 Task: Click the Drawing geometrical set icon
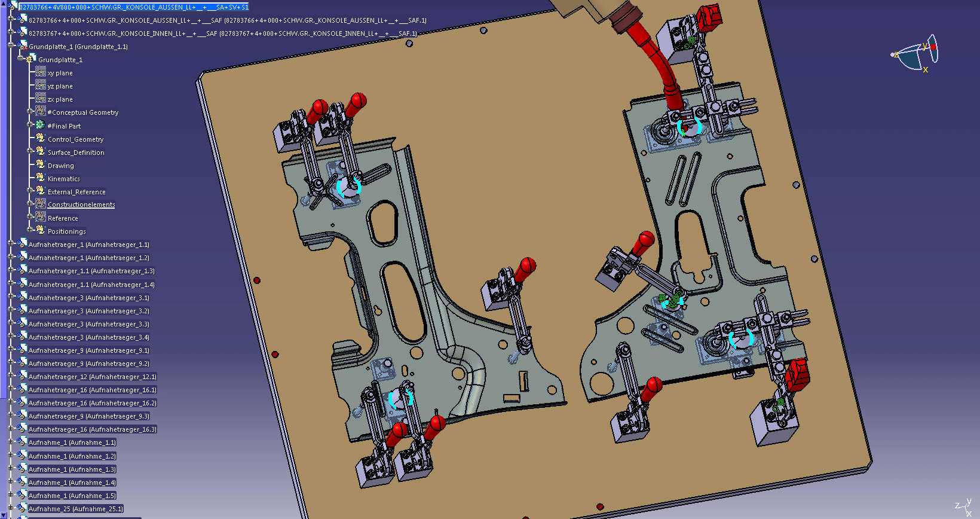coord(41,164)
